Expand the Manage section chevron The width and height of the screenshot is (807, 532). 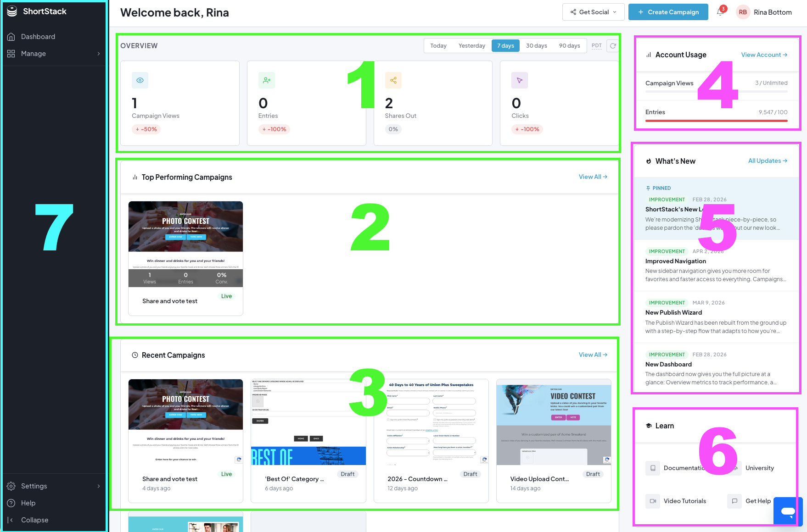tap(98, 53)
